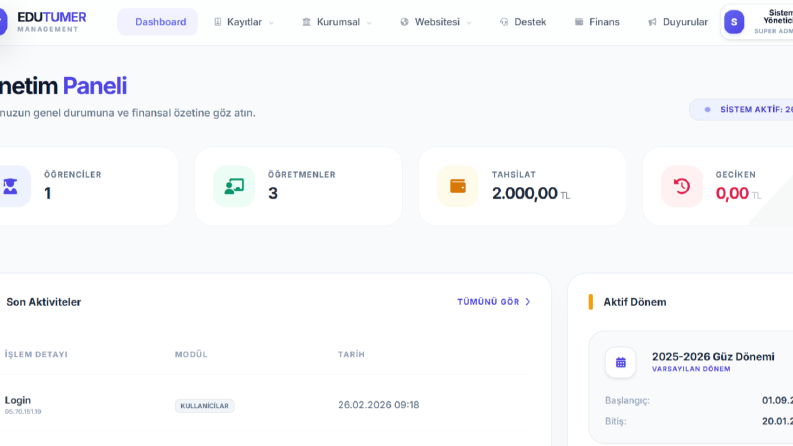Viewport: 793px width, 446px height.
Task: Click the user avatar with letter S
Action: tap(734, 22)
